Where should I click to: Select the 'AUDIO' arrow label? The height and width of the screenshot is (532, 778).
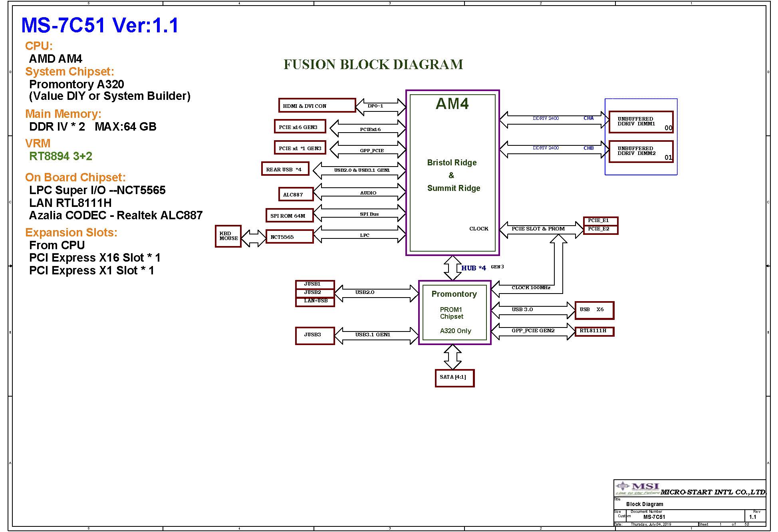[x=368, y=193]
